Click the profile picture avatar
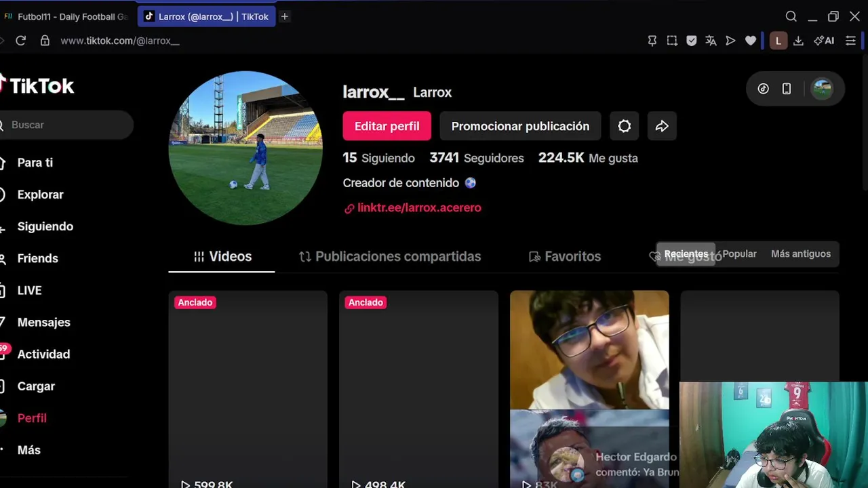 (x=245, y=147)
